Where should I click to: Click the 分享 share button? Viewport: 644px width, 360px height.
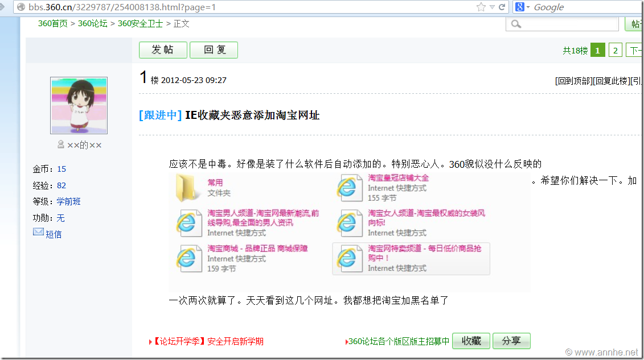511,341
